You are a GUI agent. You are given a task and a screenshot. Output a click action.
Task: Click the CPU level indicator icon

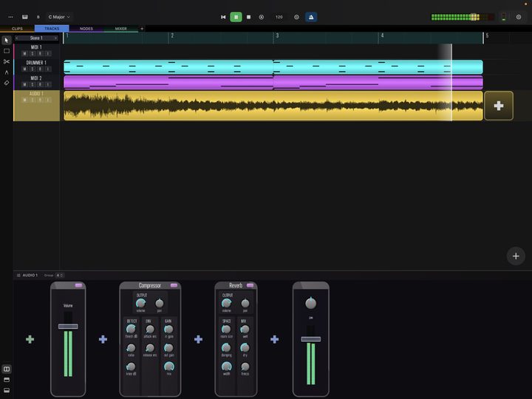[504, 17]
